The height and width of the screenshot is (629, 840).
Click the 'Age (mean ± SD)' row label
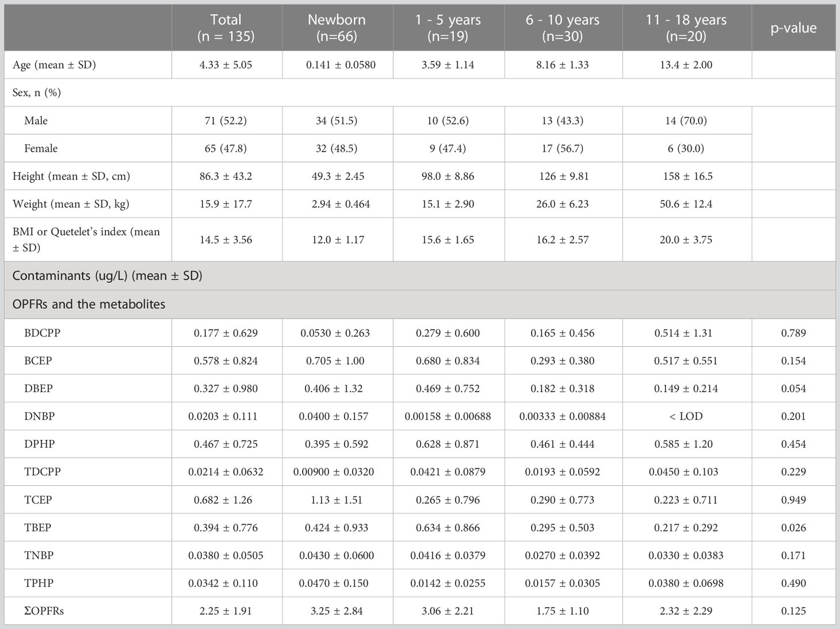[x=54, y=65]
